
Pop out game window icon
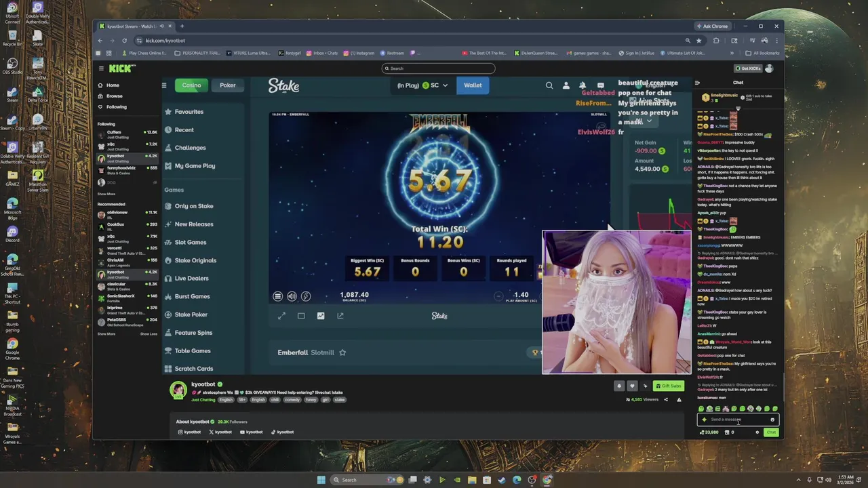(340, 316)
